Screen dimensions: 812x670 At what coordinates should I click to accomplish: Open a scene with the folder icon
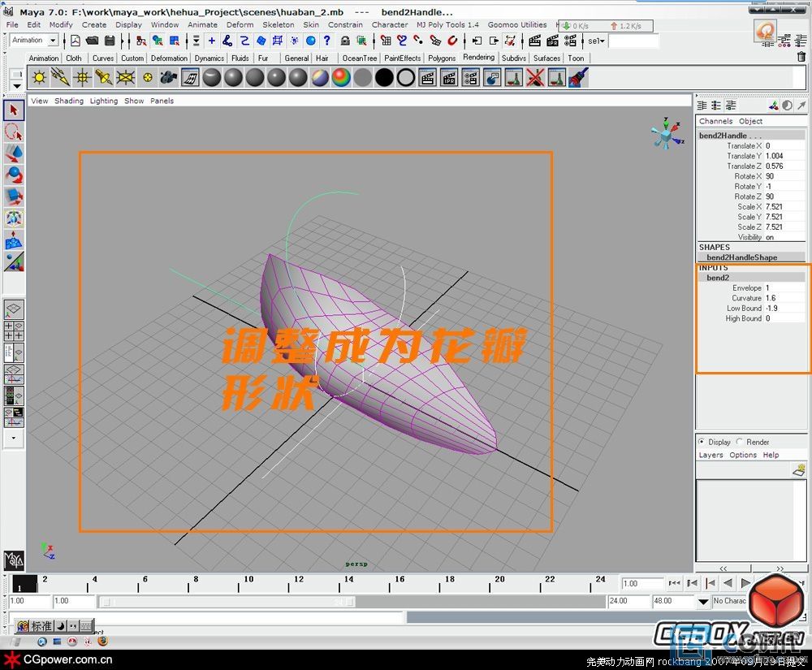point(93,41)
